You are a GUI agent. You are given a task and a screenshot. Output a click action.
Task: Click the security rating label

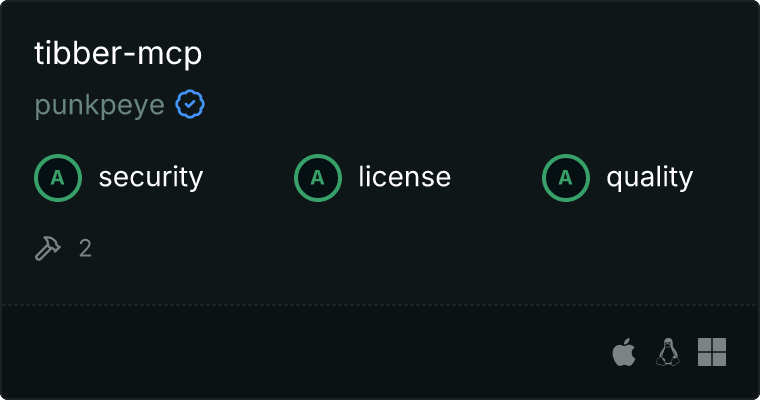(x=151, y=177)
